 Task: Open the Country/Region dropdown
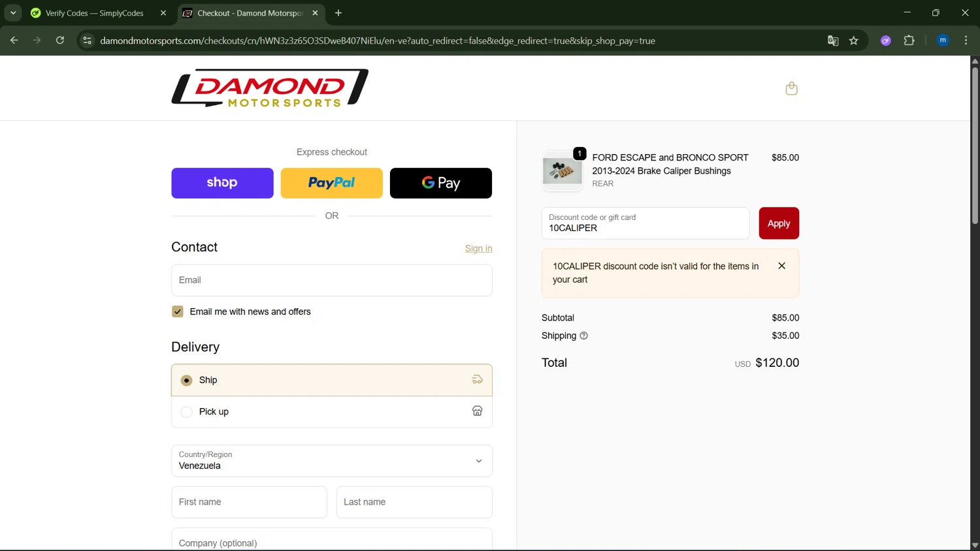coord(331,461)
